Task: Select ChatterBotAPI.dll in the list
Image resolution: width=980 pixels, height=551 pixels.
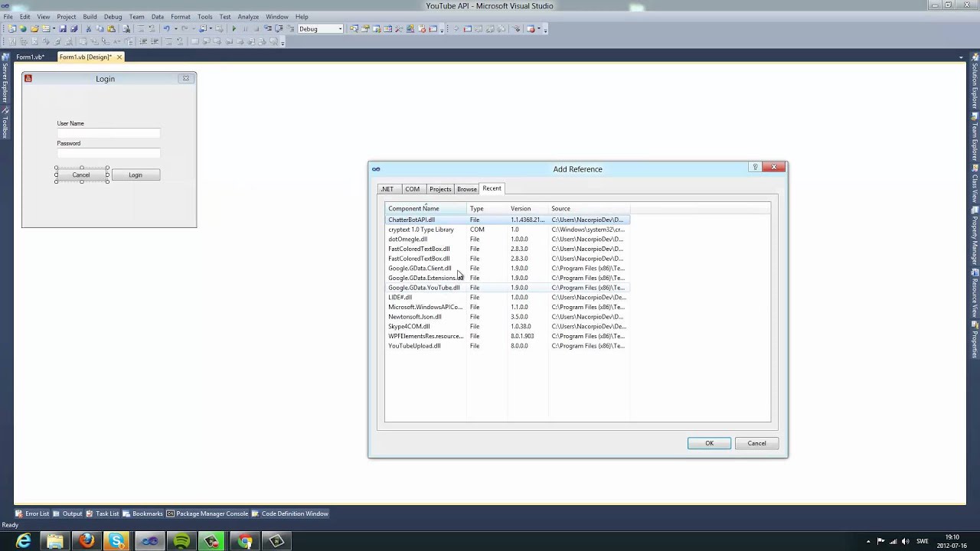Action: [x=508, y=220]
